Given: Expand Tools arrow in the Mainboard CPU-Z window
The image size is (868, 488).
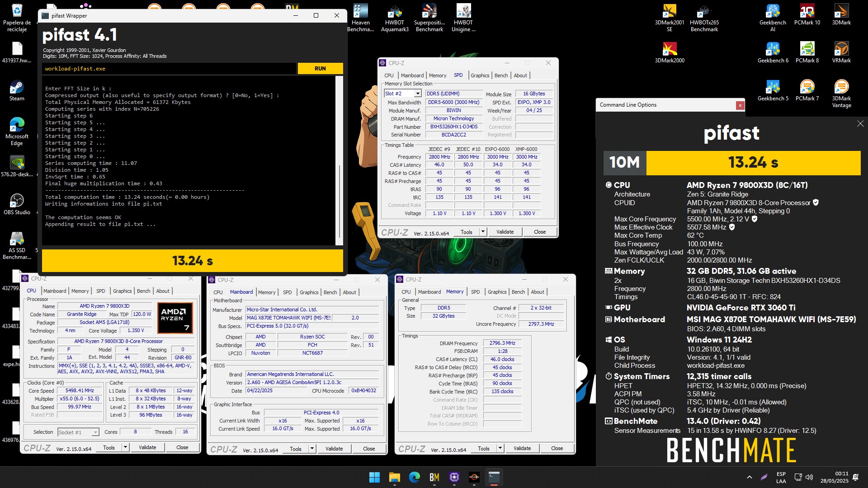Looking at the screenshot, I should 312,449.
